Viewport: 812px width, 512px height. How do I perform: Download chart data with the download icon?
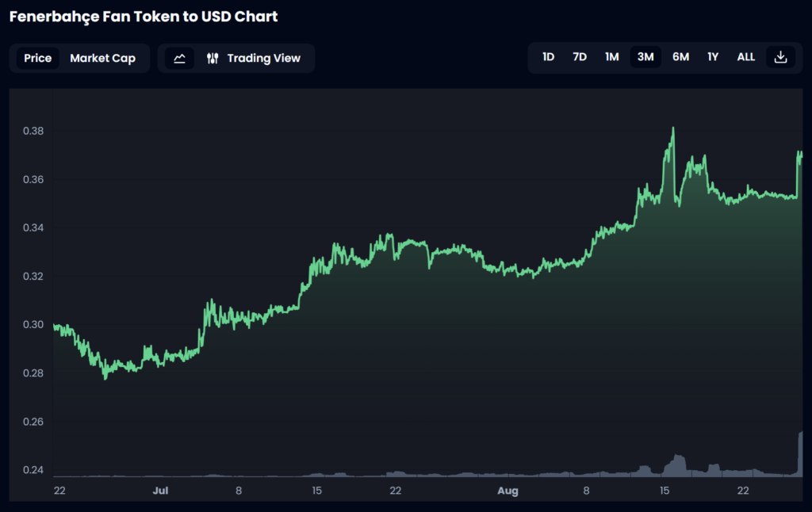[780, 57]
